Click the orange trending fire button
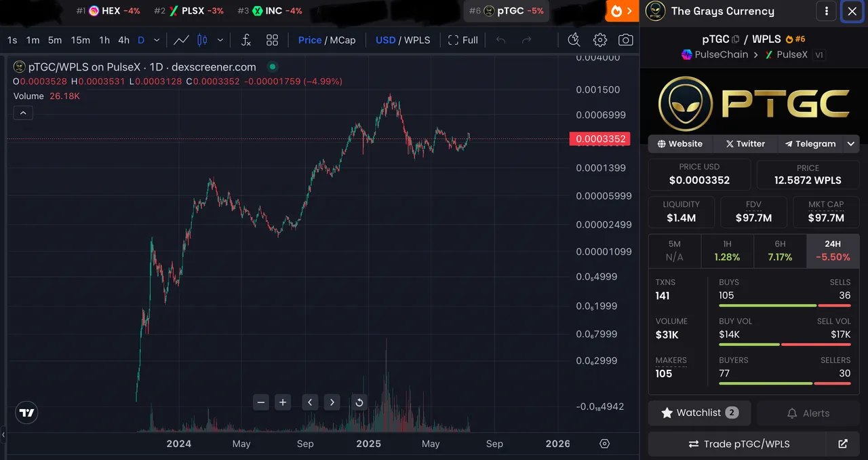This screenshot has width=868, height=460. point(622,11)
